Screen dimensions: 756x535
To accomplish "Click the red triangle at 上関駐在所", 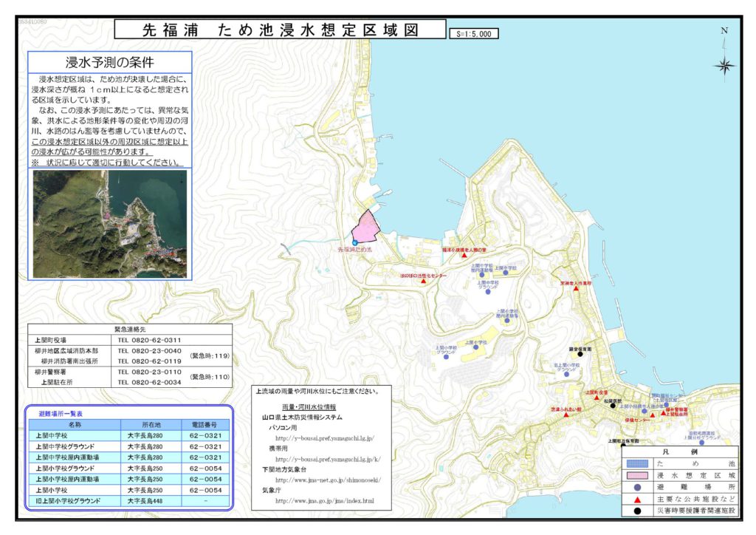I will 664,413.
